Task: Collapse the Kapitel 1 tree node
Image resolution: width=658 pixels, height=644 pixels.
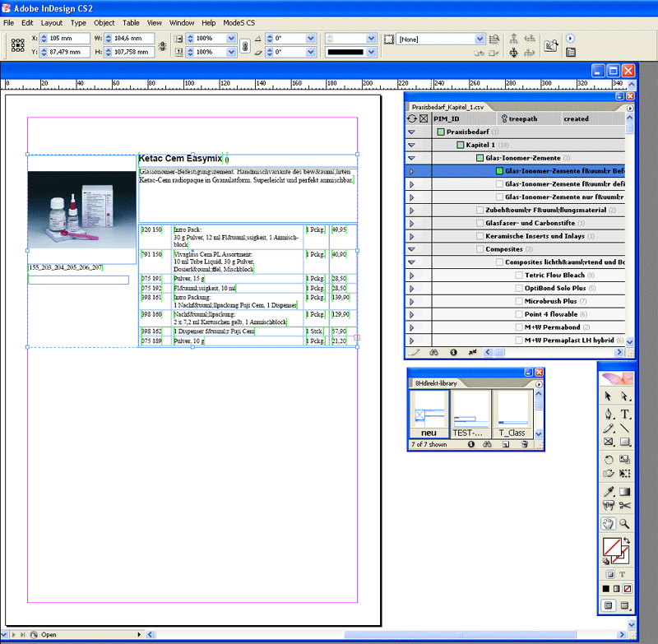Action: pos(411,145)
